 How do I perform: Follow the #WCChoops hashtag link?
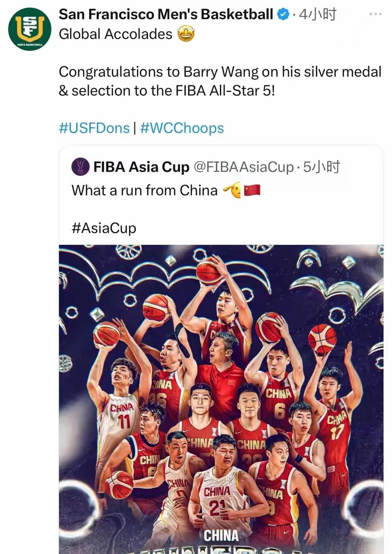[182, 128]
